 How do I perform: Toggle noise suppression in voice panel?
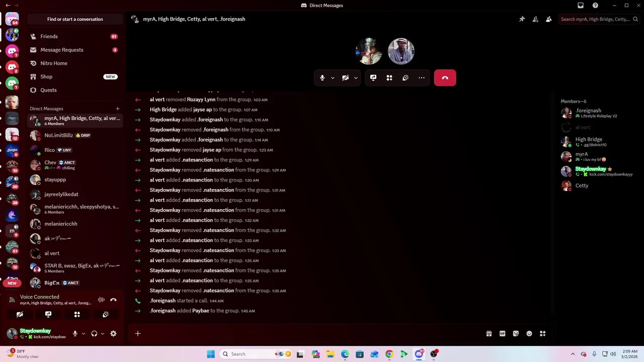coord(101,300)
